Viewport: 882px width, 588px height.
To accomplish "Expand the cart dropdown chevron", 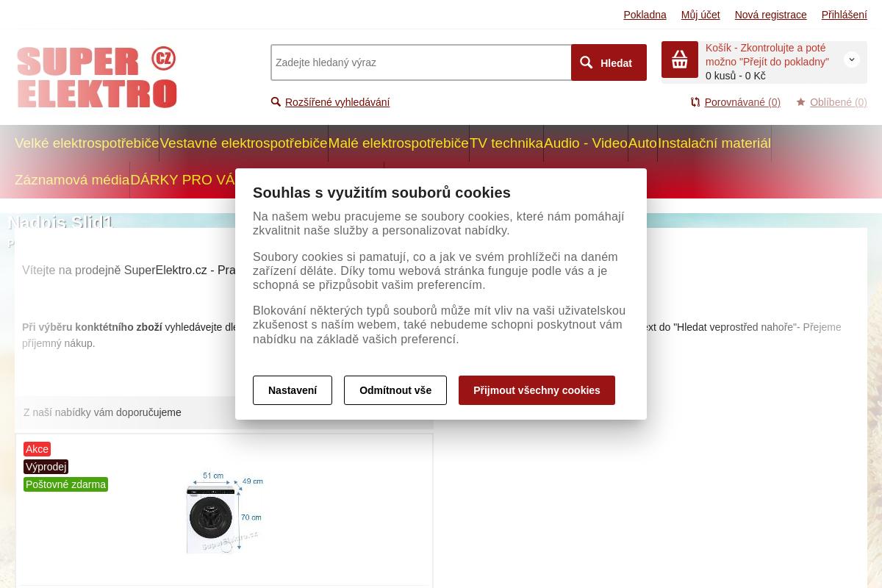I will [852, 60].
